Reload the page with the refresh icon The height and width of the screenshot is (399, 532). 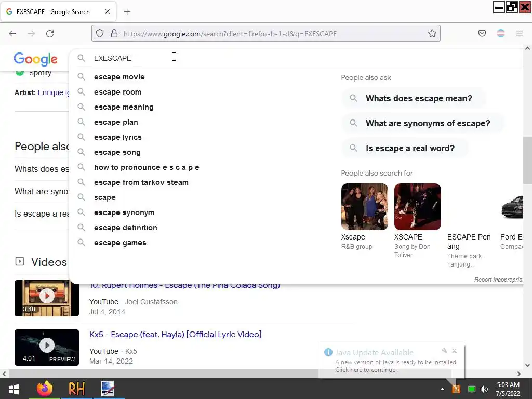[x=50, y=34]
